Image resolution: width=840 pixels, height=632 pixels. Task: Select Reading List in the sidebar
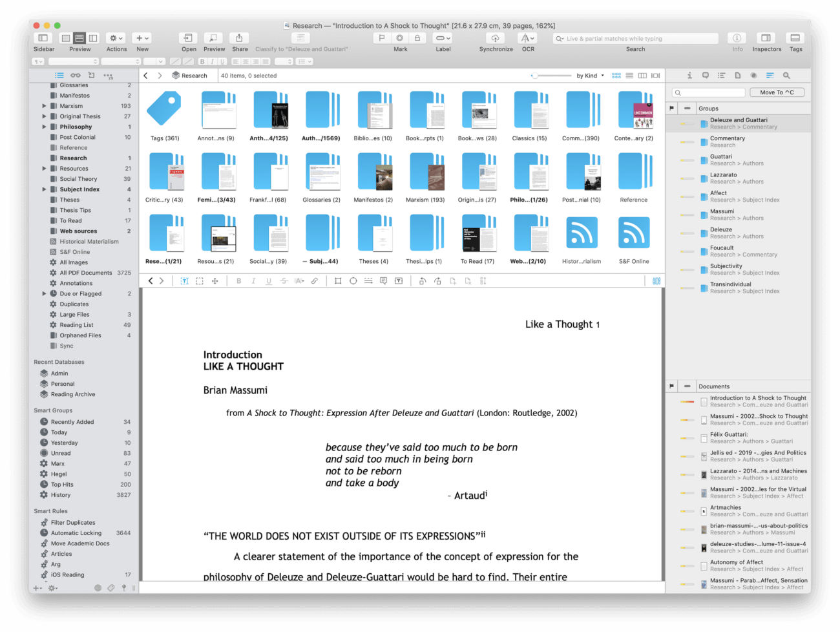pos(76,325)
